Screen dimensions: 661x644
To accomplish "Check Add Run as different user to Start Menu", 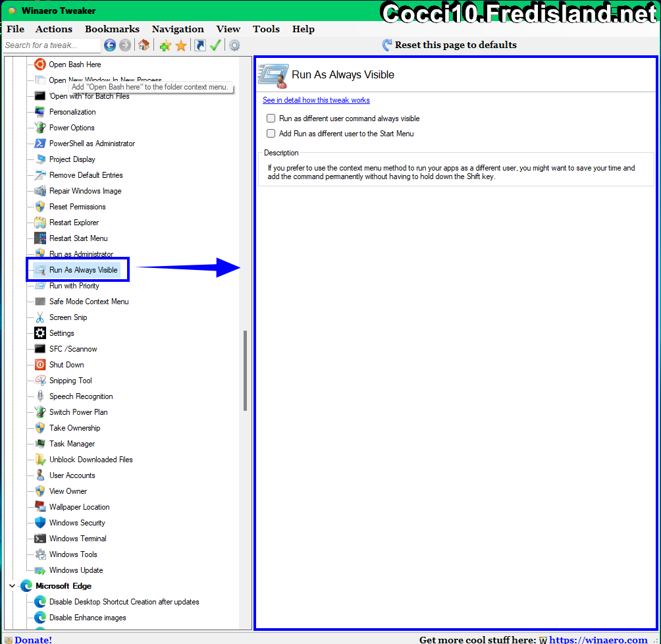I will (x=271, y=134).
